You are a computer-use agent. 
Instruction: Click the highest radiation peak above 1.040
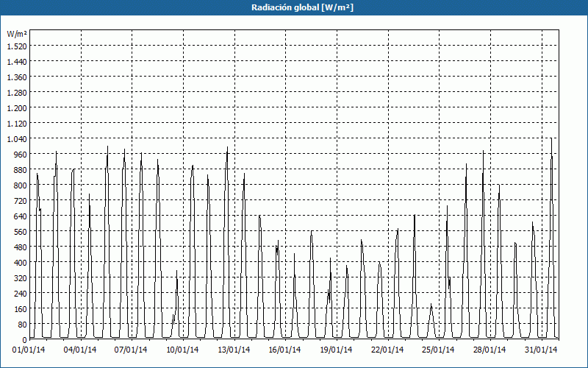pyautogui.click(x=551, y=138)
